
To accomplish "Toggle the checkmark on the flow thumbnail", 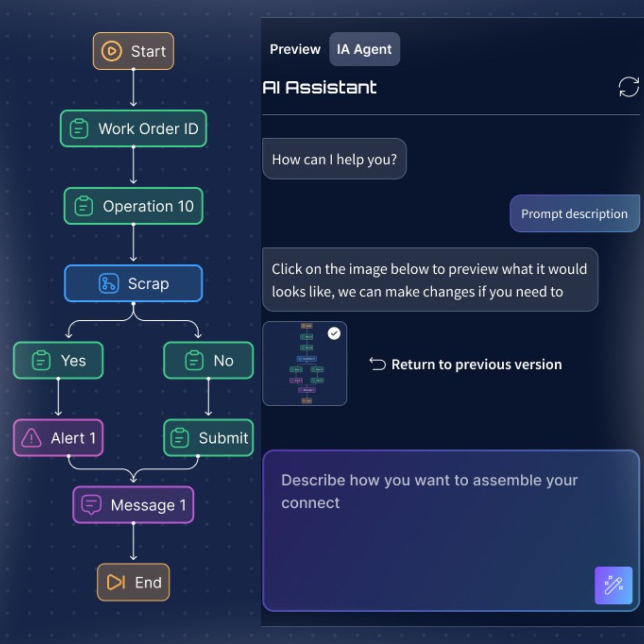I will (x=334, y=333).
